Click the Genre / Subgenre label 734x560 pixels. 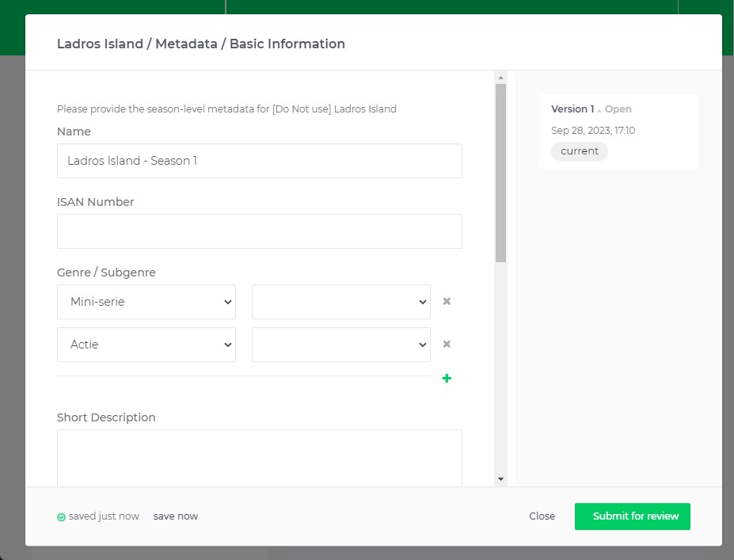tap(106, 272)
